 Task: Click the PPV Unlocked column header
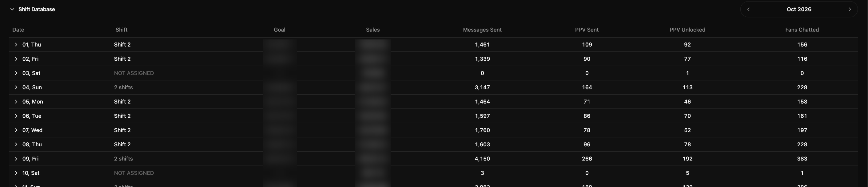pos(687,30)
